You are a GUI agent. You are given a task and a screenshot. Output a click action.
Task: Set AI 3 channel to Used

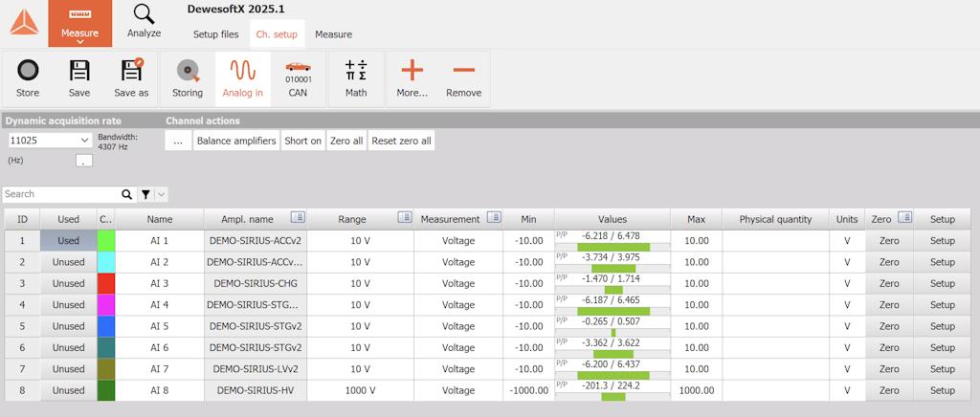coord(69,283)
